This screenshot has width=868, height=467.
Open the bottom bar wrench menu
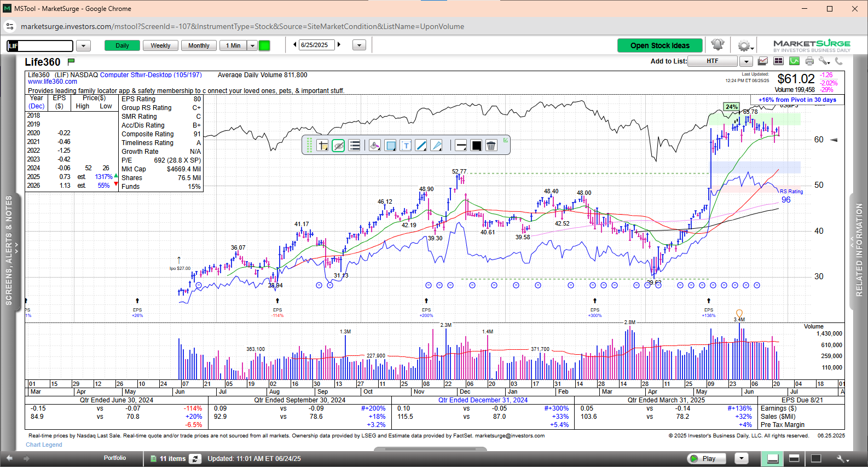click(x=842, y=459)
